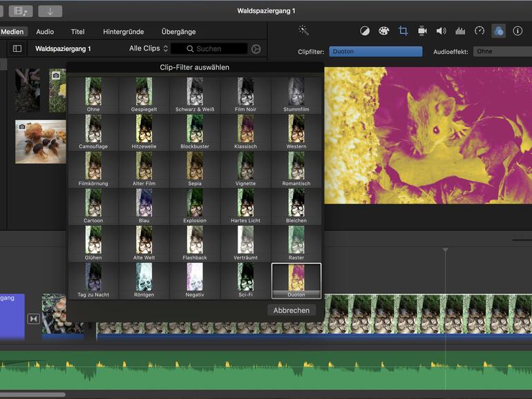Click the import down-arrow button
The width and height of the screenshot is (532, 399).
[x=50, y=11]
